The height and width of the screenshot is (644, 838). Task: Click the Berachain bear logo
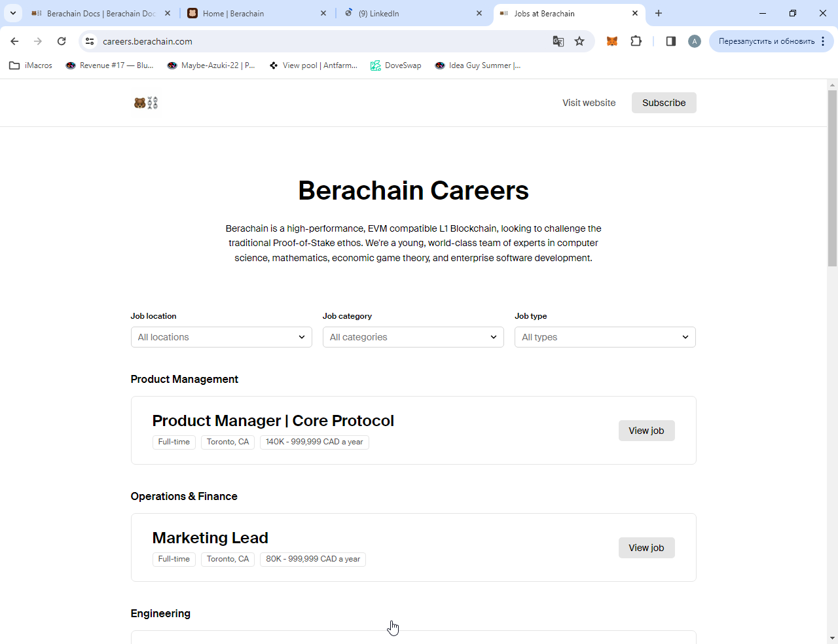(146, 103)
